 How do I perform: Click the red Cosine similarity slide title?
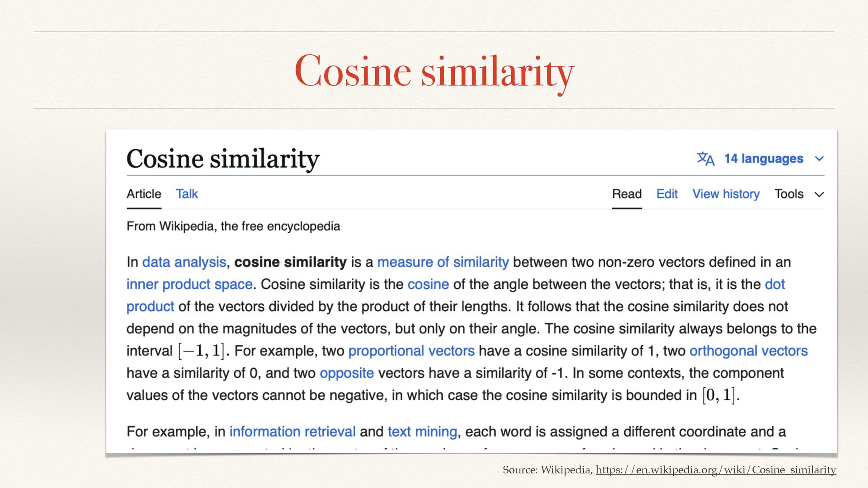coord(434,71)
